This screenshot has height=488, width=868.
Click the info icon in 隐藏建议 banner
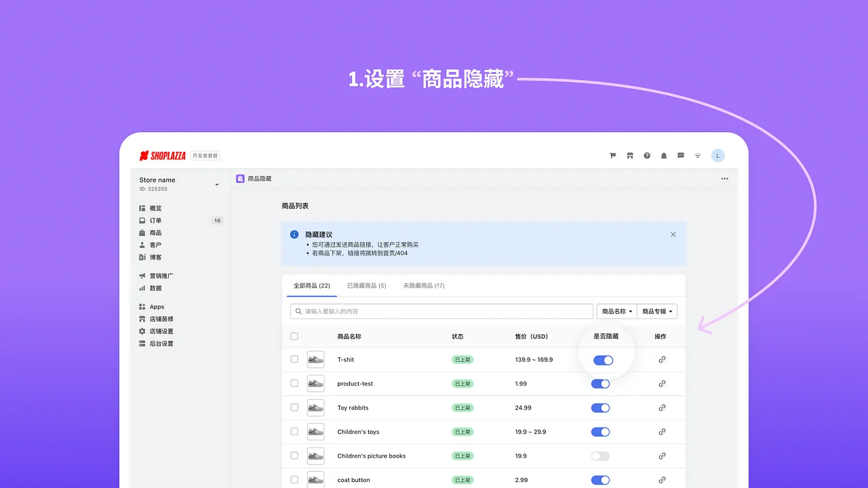(294, 235)
